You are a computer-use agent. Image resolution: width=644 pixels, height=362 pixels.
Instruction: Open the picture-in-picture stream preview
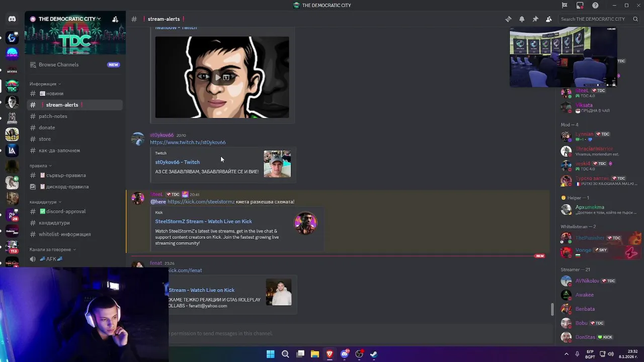[x=563, y=57]
